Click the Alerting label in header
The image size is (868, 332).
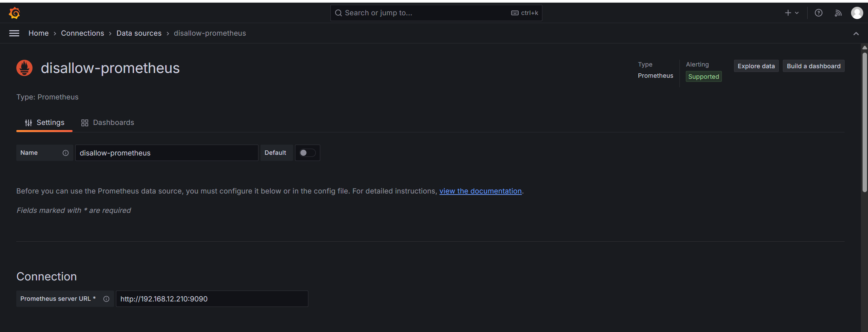(697, 64)
